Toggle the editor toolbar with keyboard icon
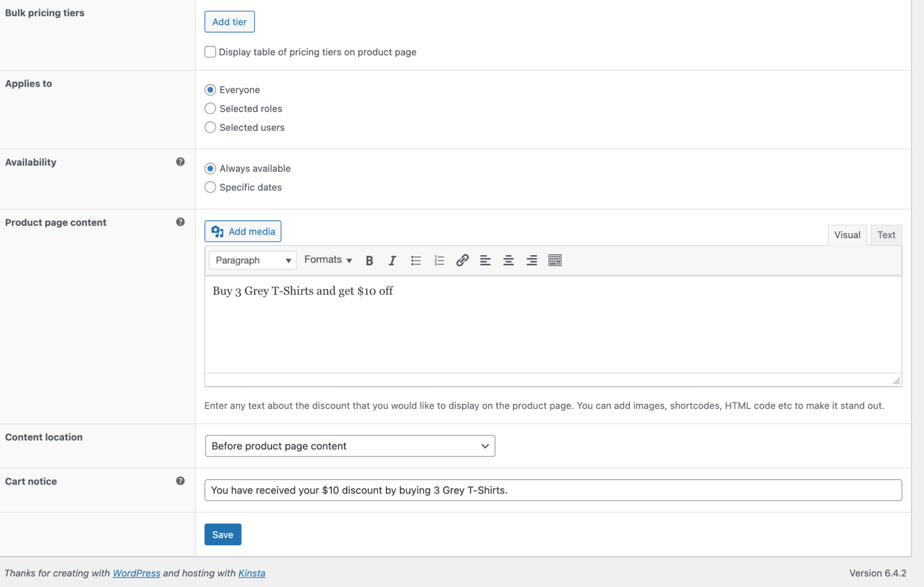 coord(554,260)
